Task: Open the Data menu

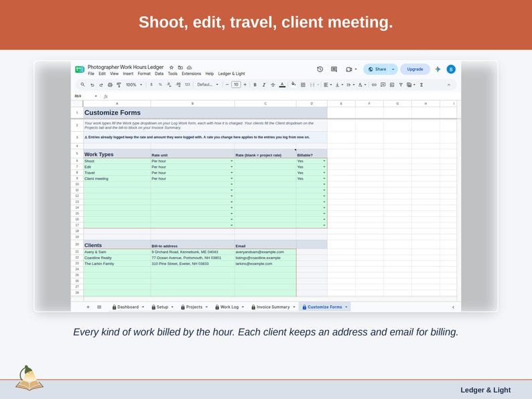Action: pos(159,74)
